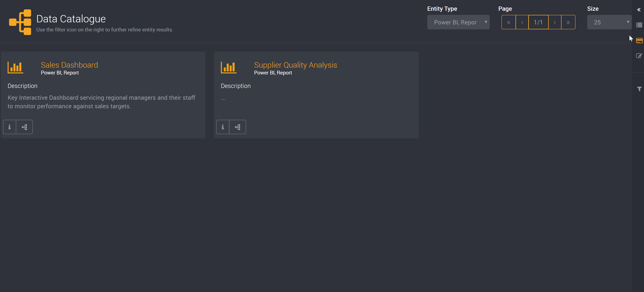Image resolution: width=644 pixels, height=292 pixels.
Task: Open the Supplier Quality Analysis title link
Action: tap(296, 65)
